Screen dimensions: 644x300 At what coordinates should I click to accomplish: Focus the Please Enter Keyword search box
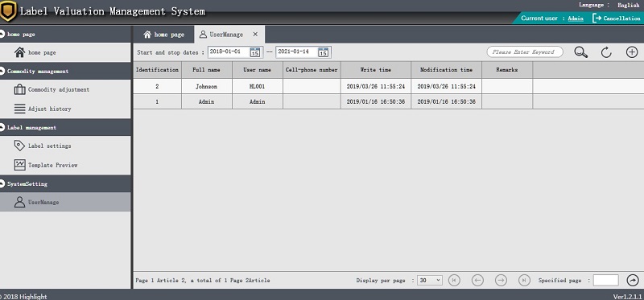(x=525, y=52)
